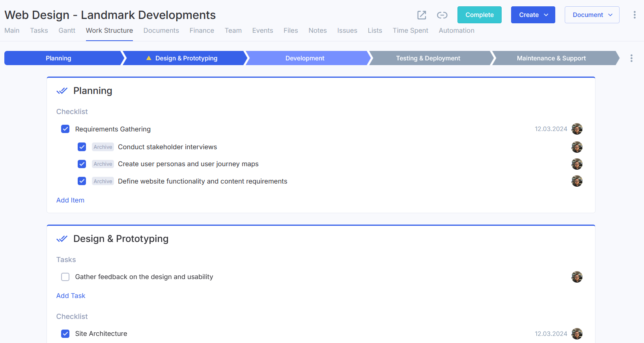Click the warning triangle on Design & Prototyping stage
Viewport: 644px width, 343px height.
(x=149, y=58)
